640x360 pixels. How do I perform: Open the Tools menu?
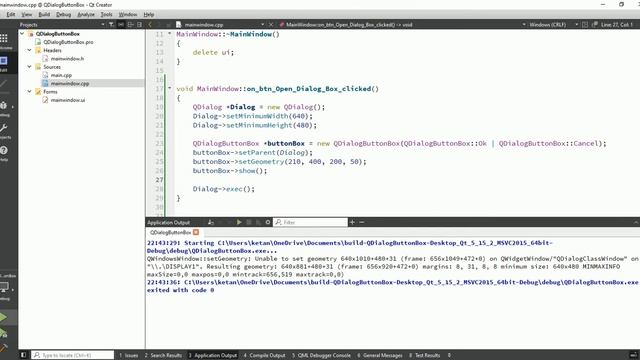pyautogui.click(x=107, y=14)
